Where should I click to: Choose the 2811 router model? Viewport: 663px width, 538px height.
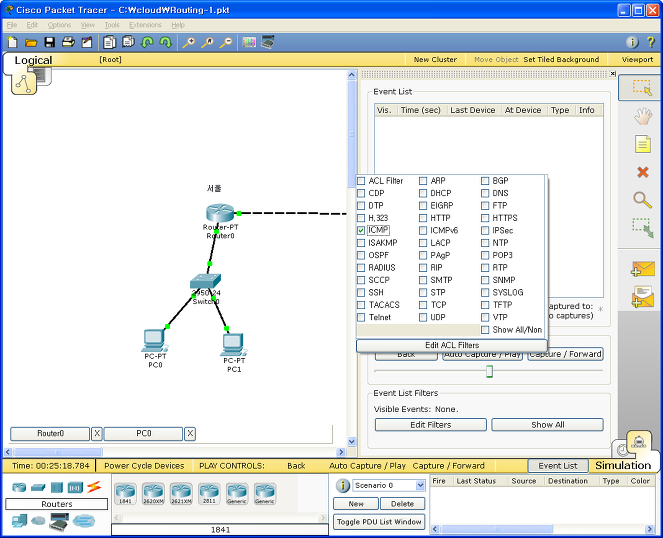[209, 494]
